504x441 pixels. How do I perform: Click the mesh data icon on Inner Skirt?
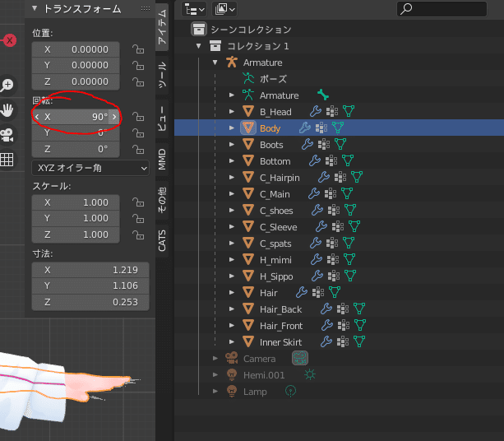[359, 341]
